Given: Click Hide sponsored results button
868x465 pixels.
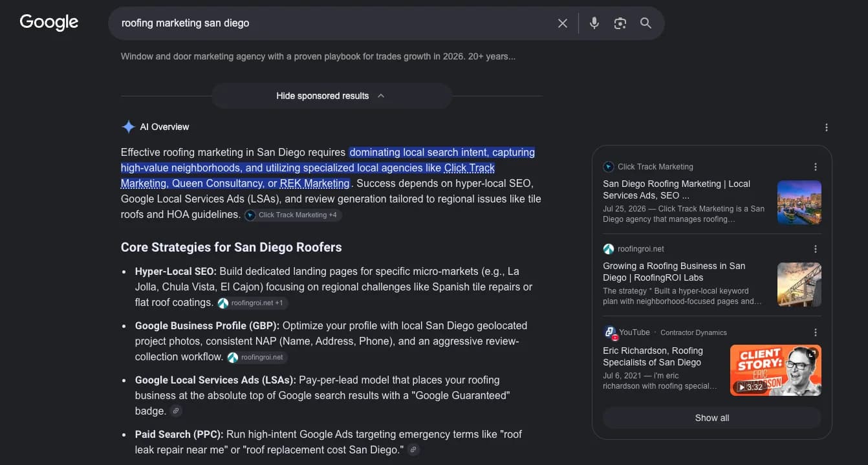Looking at the screenshot, I should [x=331, y=96].
